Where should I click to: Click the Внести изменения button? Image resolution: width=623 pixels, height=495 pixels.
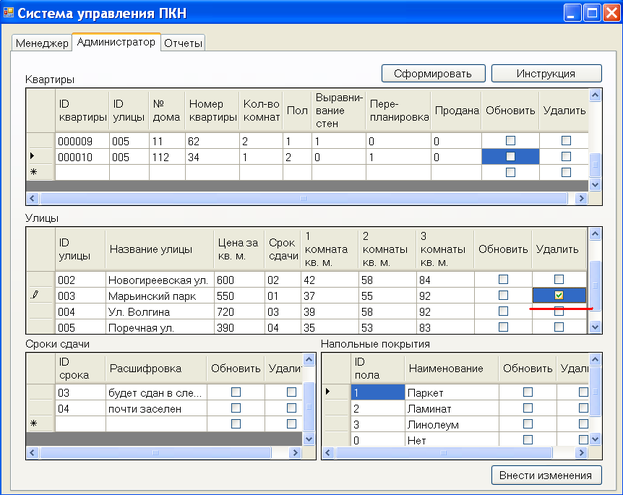(x=547, y=474)
